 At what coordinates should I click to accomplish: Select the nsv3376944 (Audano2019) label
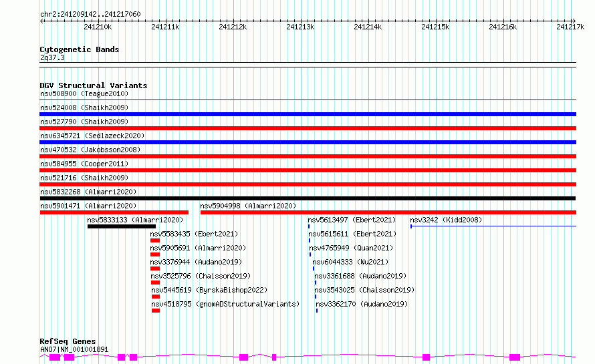[196, 262]
